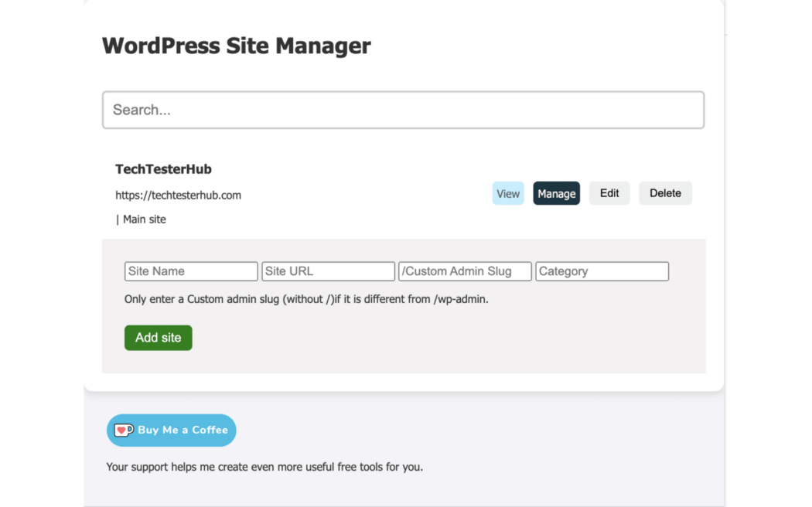Select the Custom Admin Slug field
Screen dimensions: 812x507
pos(465,271)
